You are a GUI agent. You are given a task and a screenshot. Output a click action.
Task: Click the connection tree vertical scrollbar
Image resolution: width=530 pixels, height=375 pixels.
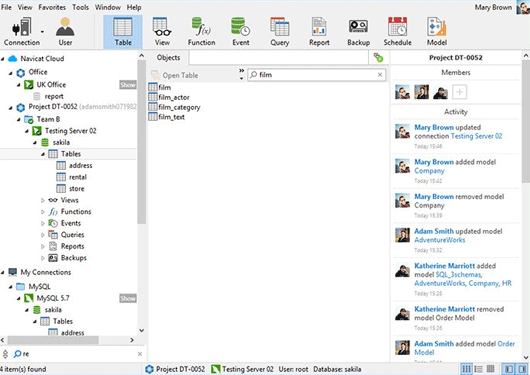(142, 142)
